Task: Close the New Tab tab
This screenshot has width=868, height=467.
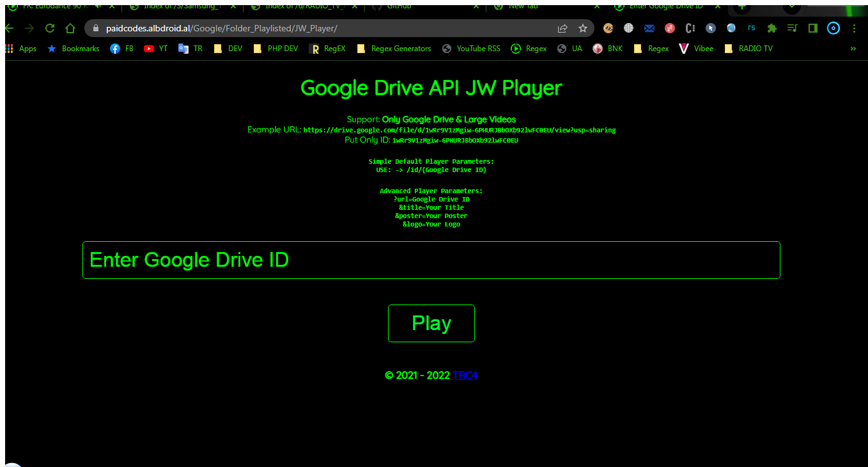Action: coord(597,6)
